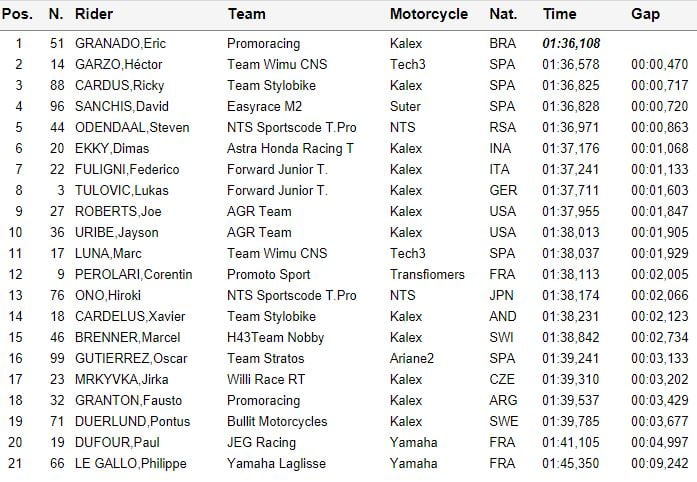This screenshot has height=482, width=697.
Task: Click the Time column header
Action: [559, 14]
